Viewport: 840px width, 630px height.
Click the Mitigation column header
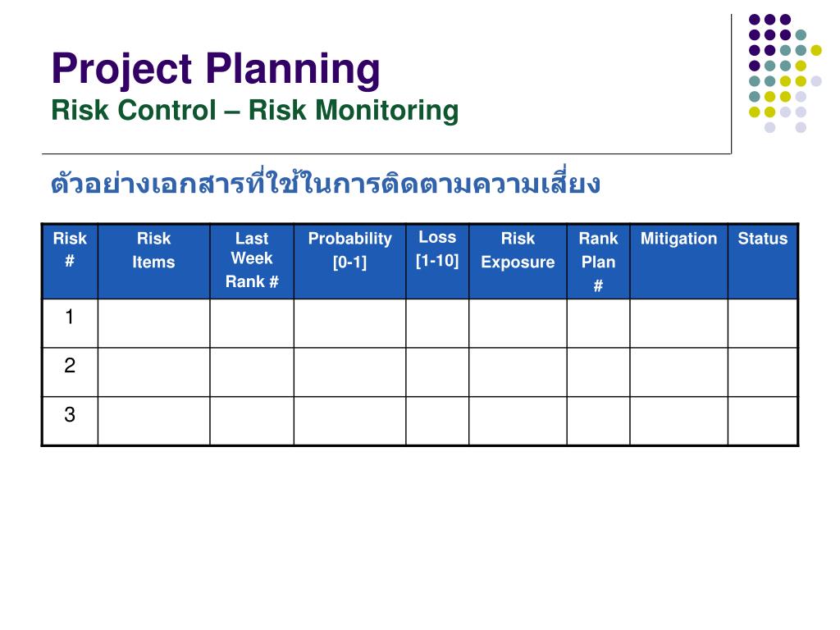coord(678,262)
